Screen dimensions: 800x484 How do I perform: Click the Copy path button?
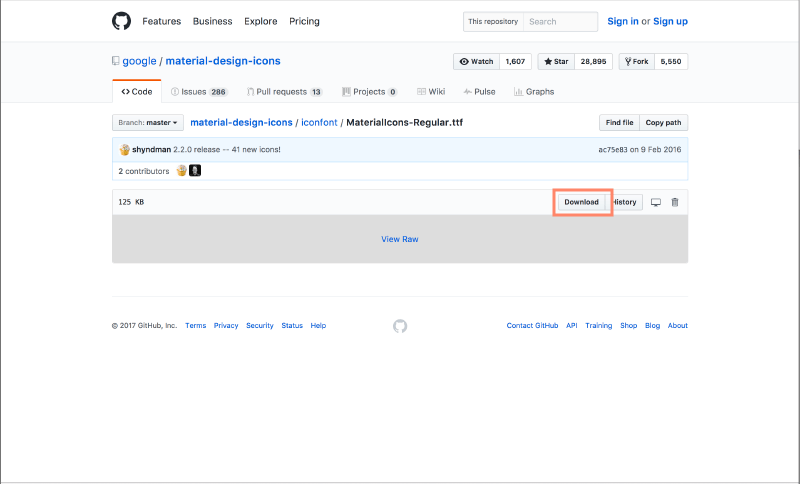point(663,123)
